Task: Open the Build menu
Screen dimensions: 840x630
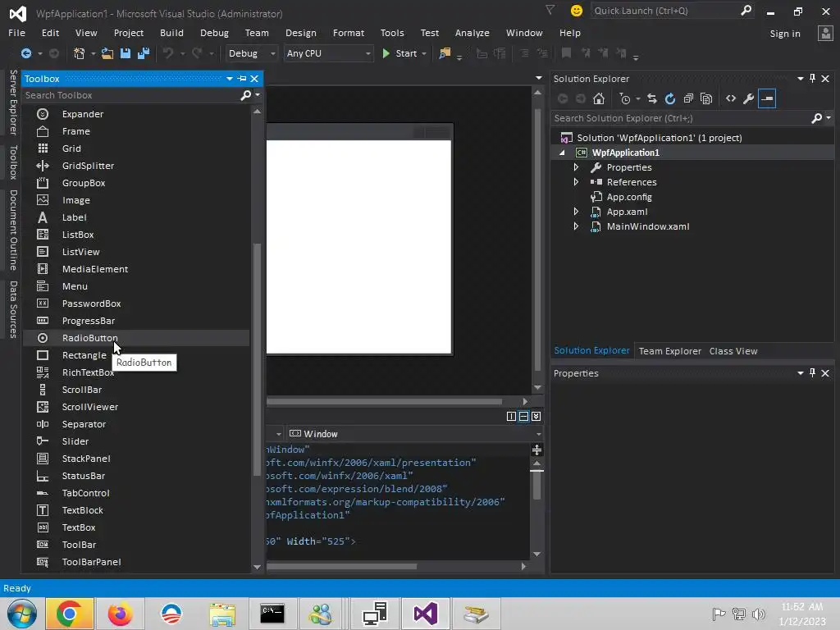Action: pos(171,33)
